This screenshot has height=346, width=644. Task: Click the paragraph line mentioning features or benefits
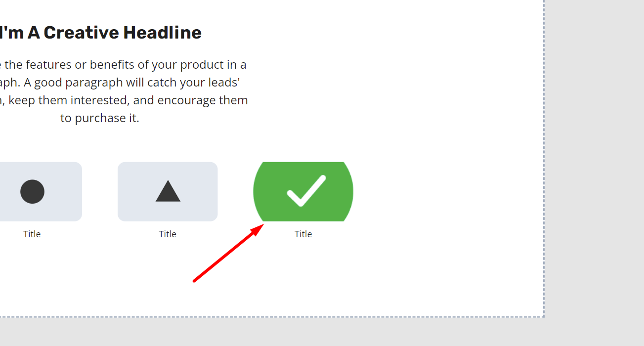click(x=124, y=64)
